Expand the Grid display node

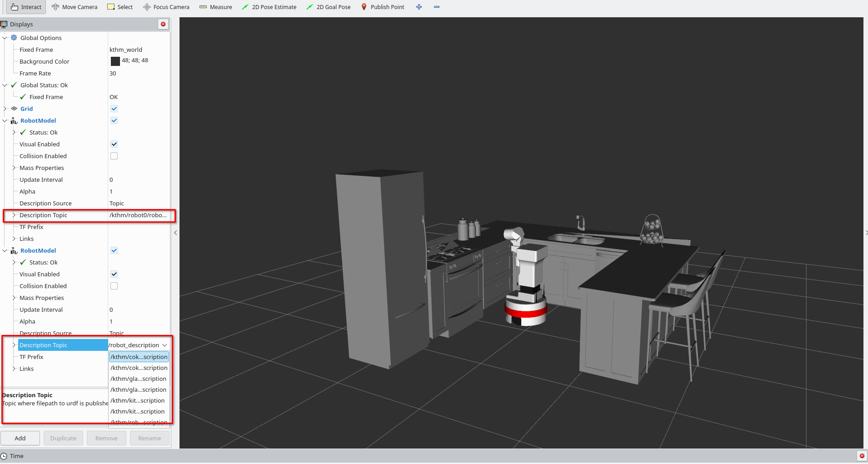point(5,109)
